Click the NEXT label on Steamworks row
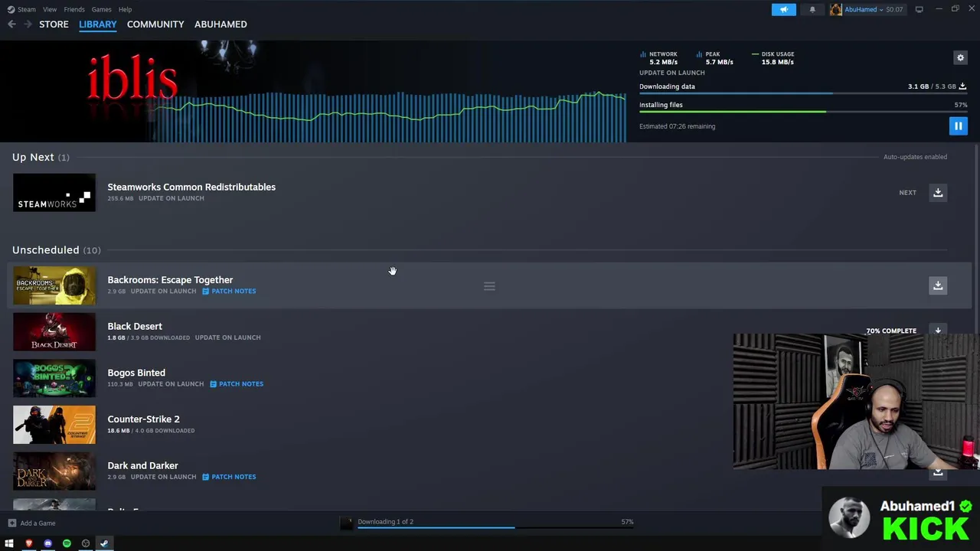Image resolution: width=980 pixels, height=551 pixels. click(907, 193)
